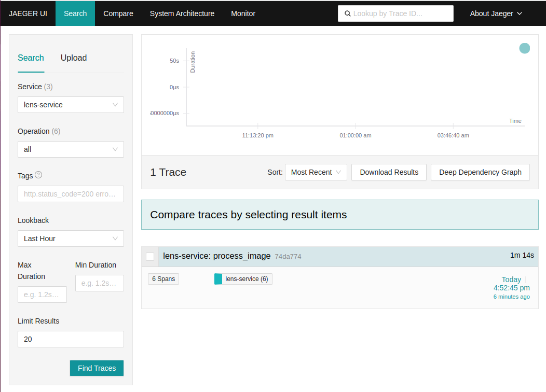Open the System Architecture page
The height and width of the screenshot is (392, 546).
click(182, 13)
